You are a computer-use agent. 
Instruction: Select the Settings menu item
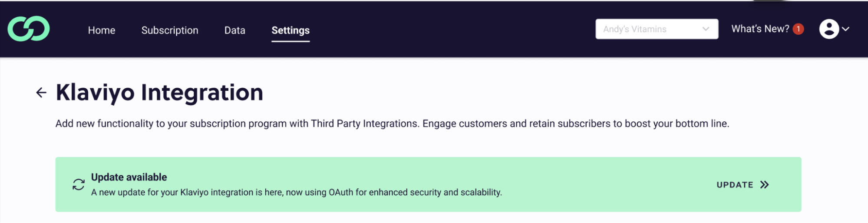290,30
